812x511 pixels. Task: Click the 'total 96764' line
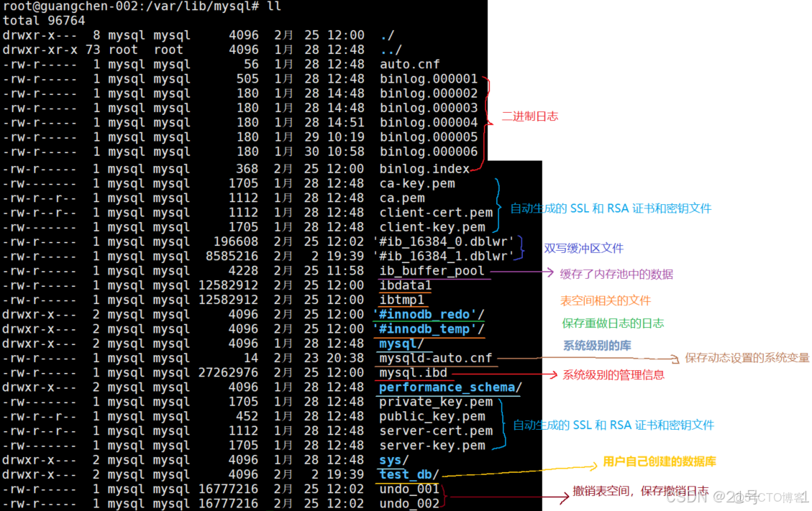coord(43,20)
